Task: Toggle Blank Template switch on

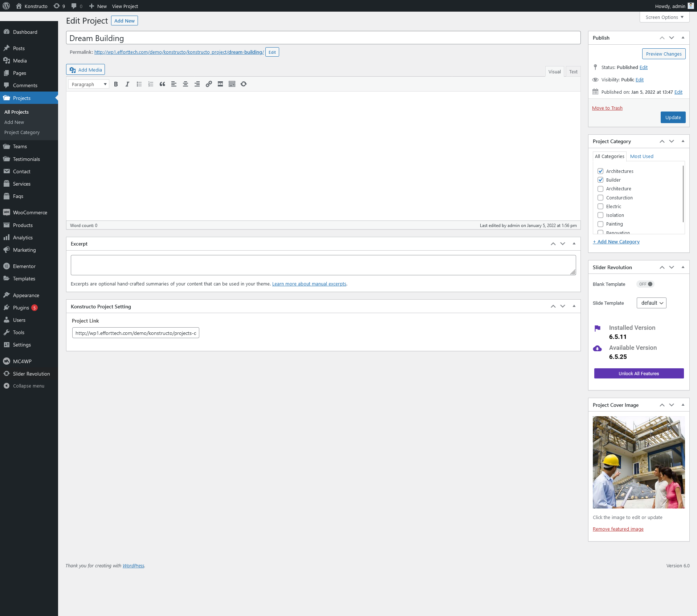Action: (645, 284)
